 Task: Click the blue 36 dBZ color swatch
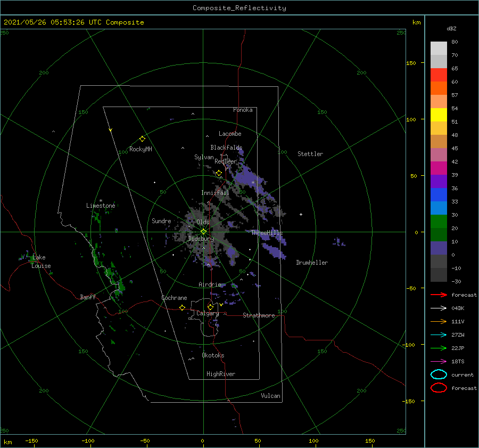[439, 194]
